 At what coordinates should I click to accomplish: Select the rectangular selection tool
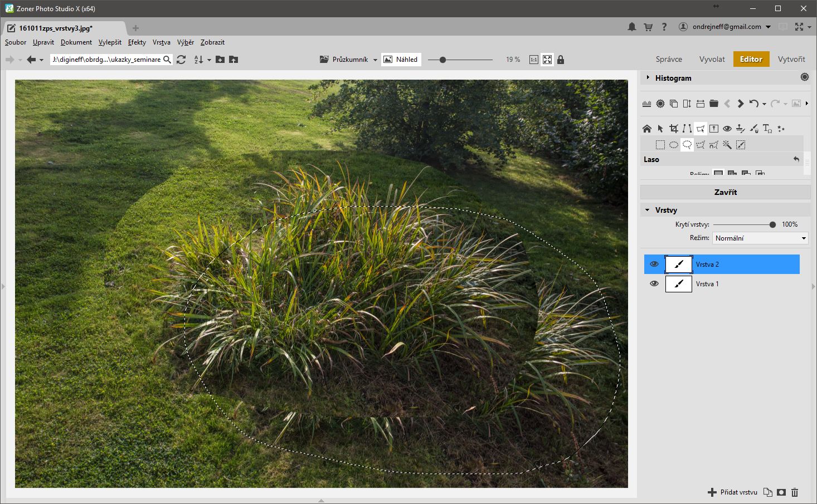coord(660,145)
